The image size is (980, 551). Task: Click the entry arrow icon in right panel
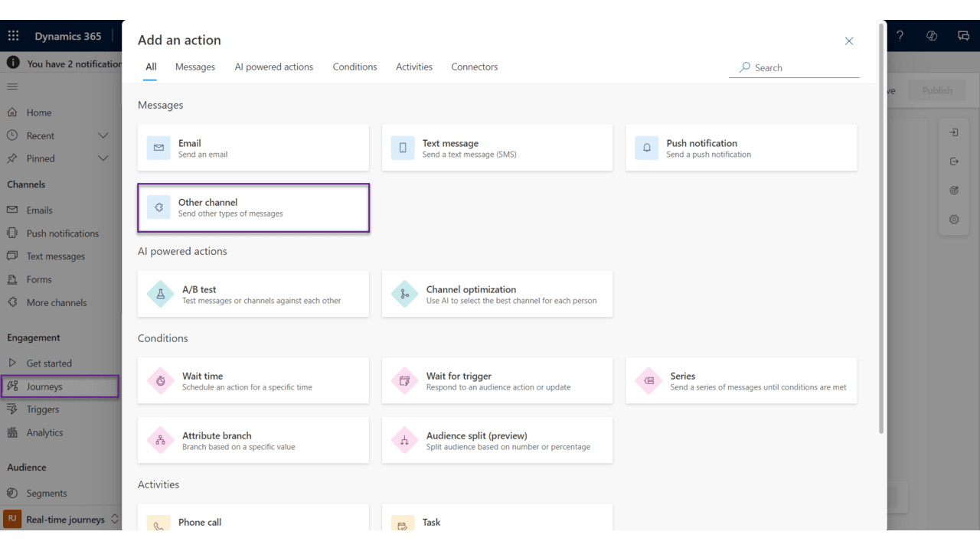click(x=954, y=132)
